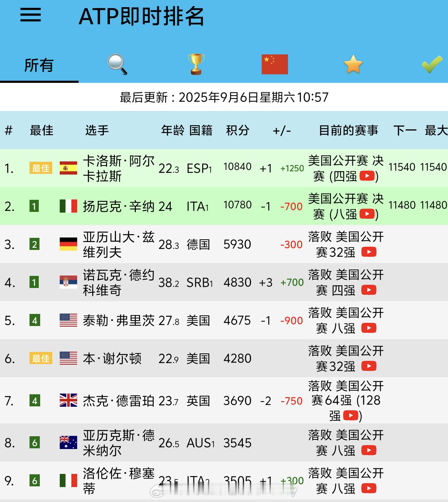Open YouTube link for Draper row

351,415
